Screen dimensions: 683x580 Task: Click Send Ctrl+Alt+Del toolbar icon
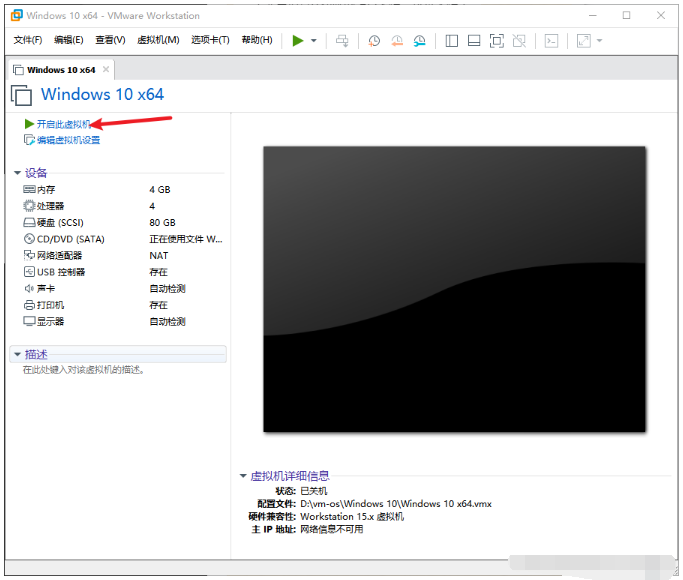coord(342,41)
